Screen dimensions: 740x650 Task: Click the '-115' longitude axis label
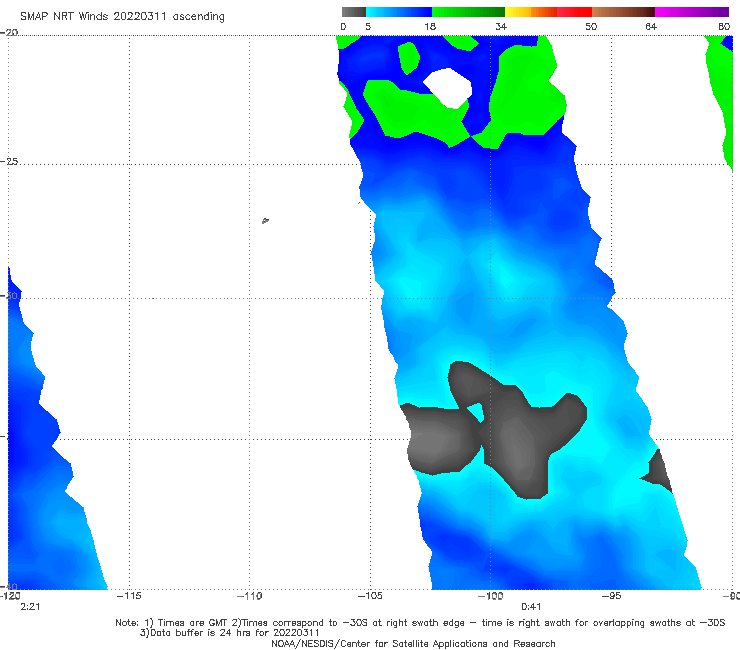coord(129,596)
